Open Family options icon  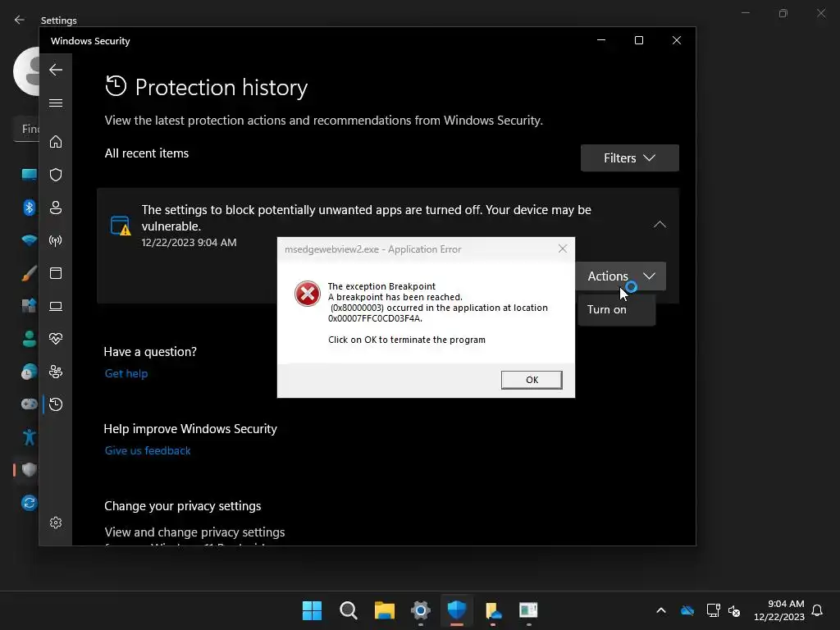coord(56,372)
